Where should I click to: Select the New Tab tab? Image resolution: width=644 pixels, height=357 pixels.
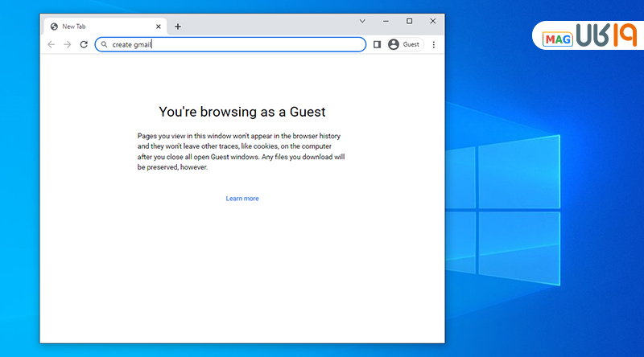pyautogui.click(x=97, y=27)
